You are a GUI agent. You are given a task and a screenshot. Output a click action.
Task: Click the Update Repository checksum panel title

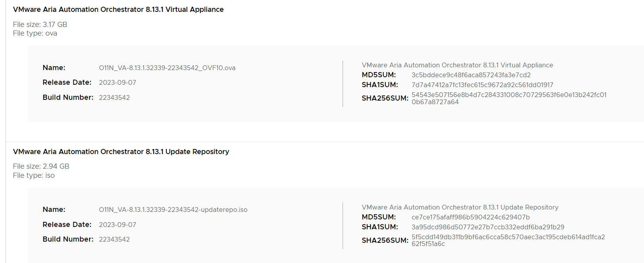460,207
